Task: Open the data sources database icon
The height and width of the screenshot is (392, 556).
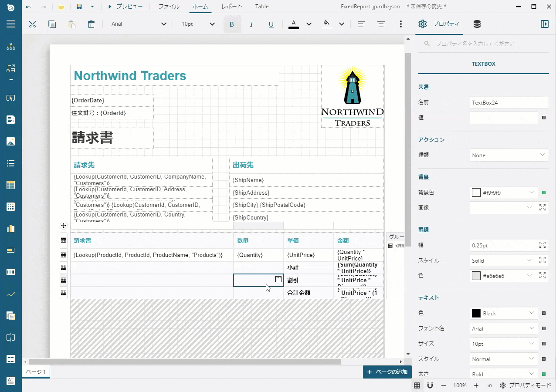Action: pos(477,24)
